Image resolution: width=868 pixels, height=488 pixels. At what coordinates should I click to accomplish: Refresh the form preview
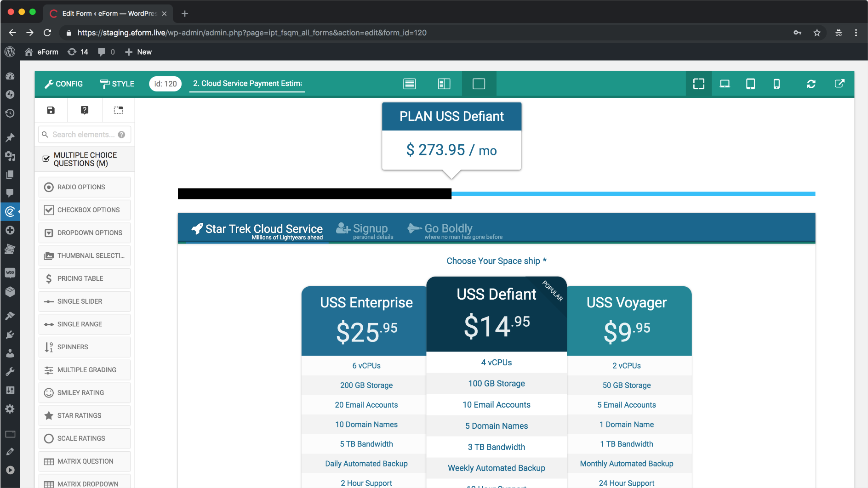[811, 84]
